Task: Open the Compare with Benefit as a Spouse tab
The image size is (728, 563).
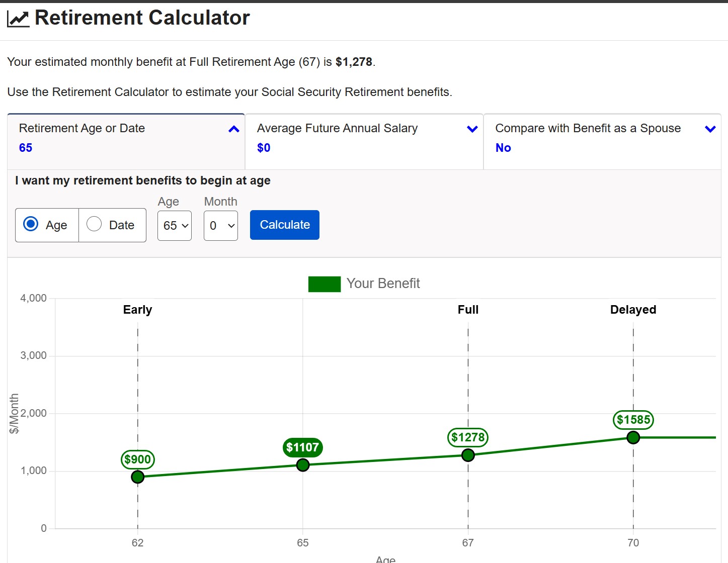Action: (x=602, y=142)
